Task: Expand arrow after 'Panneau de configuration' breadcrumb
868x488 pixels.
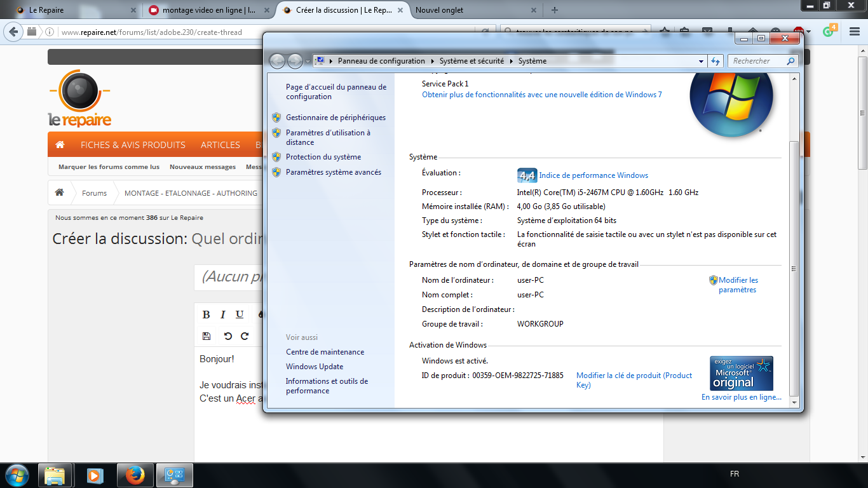Action: (x=433, y=61)
